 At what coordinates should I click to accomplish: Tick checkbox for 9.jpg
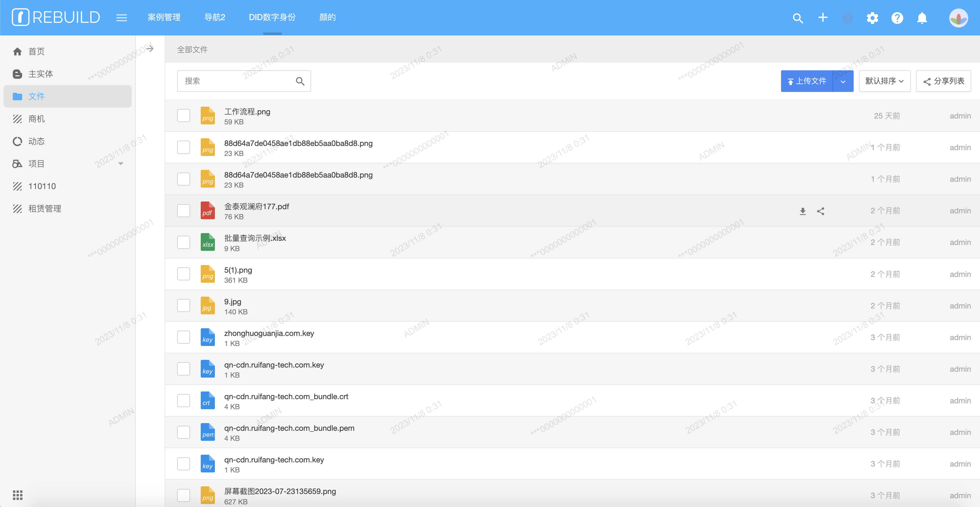pos(184,305)
